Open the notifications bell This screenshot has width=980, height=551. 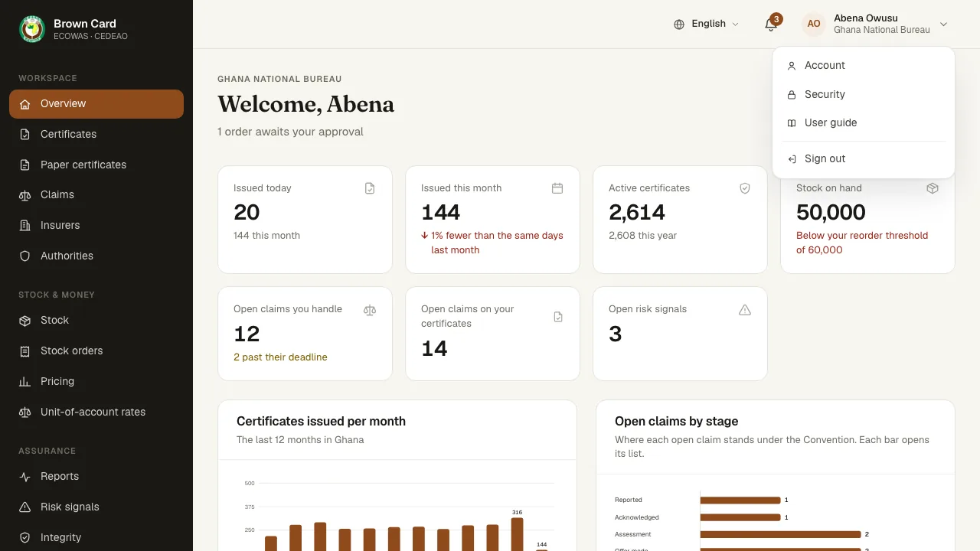tap(771, 24)
